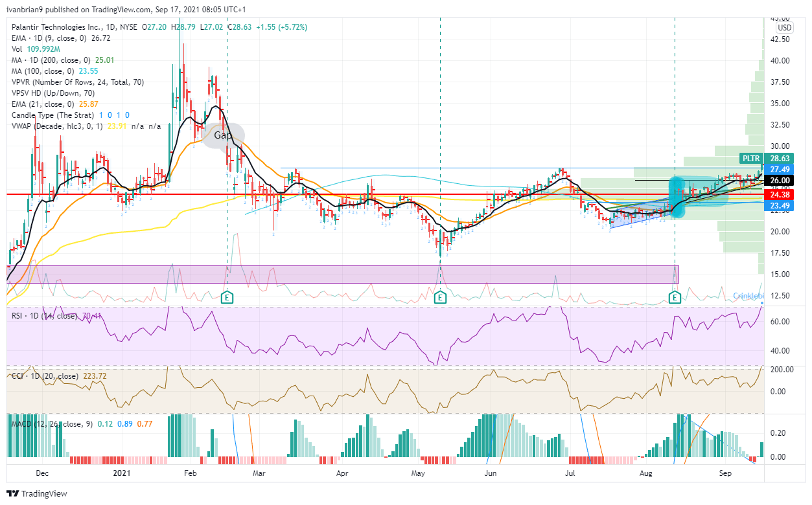Click the May earnings E marker
This screenshot has height=505, width=812.
[x=440, y=297]
